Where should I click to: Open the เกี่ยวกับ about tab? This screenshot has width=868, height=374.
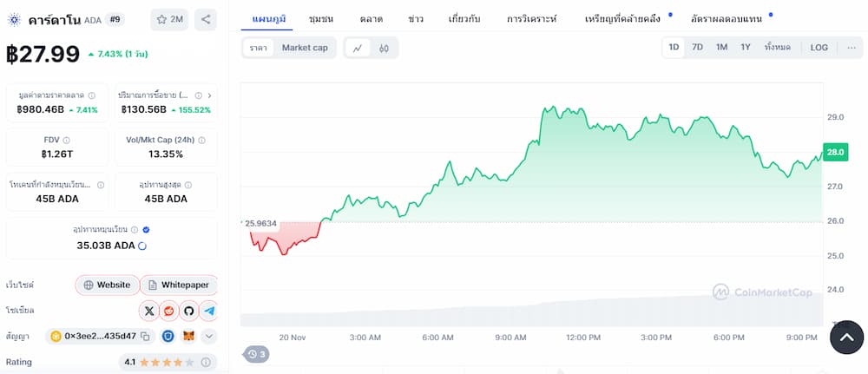(464, 19)
